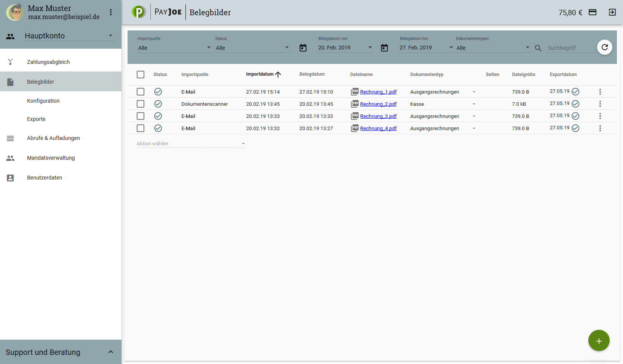Open calendar picker for Belegdatum bis
The height and width of the screenshot is (364, 623).
(384, 48)
